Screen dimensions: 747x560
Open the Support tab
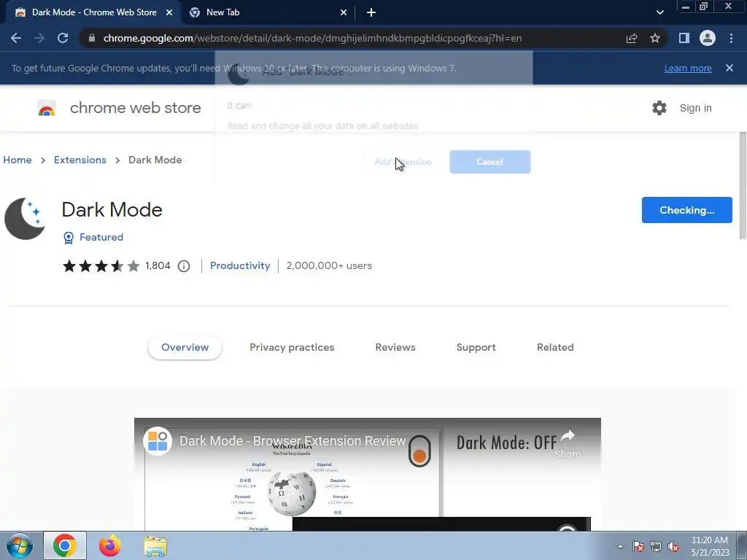(x=476, y=348)
